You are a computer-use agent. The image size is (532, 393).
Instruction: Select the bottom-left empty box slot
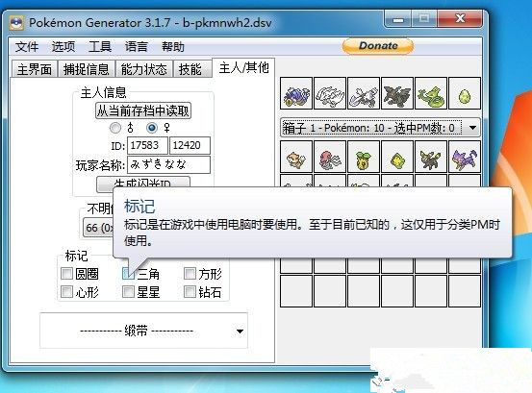(x=296, y=291)
